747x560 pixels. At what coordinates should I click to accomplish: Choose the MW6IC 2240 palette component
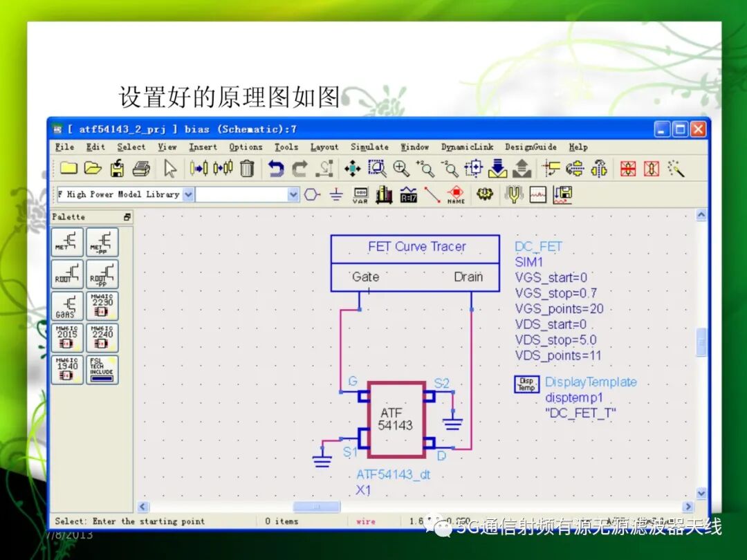(x=102, y=337)
